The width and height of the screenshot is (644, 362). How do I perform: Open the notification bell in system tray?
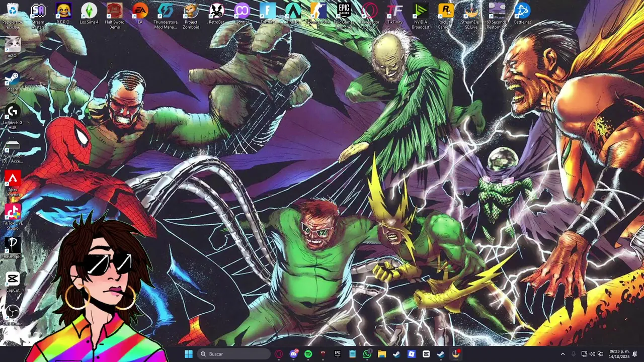point(635,354)
